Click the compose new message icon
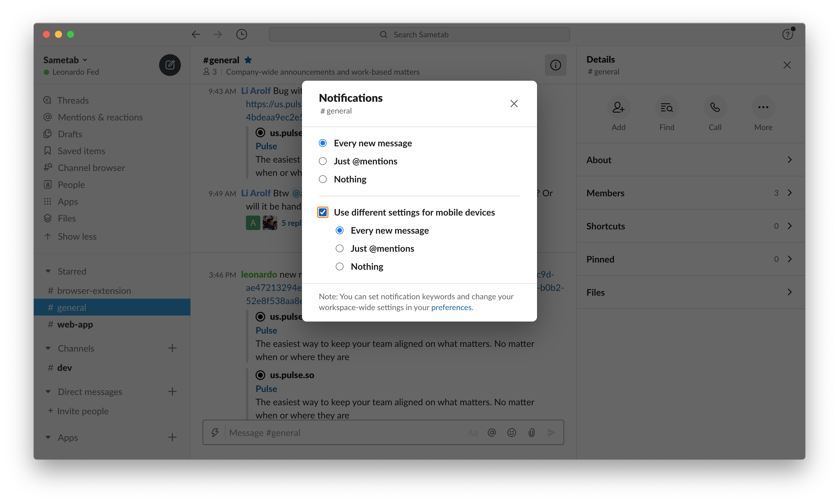The image size is (839, 504). click(x=170, y=65)
